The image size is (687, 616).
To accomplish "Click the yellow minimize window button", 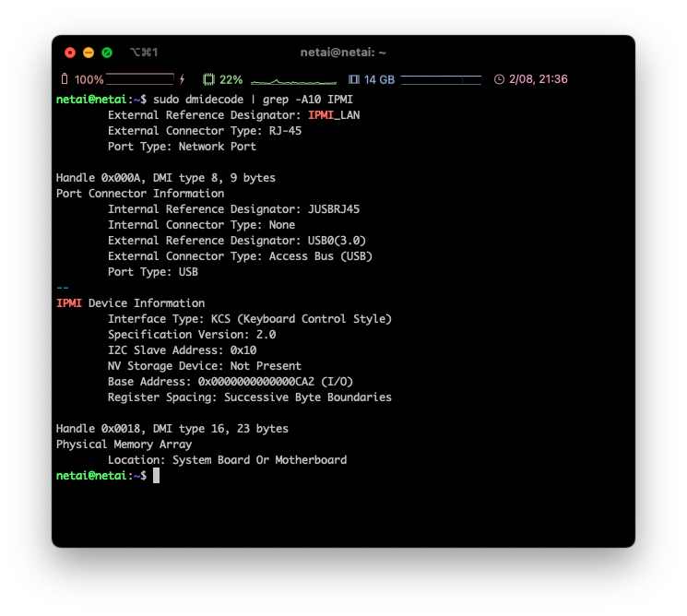I will (x=89, y=53).
